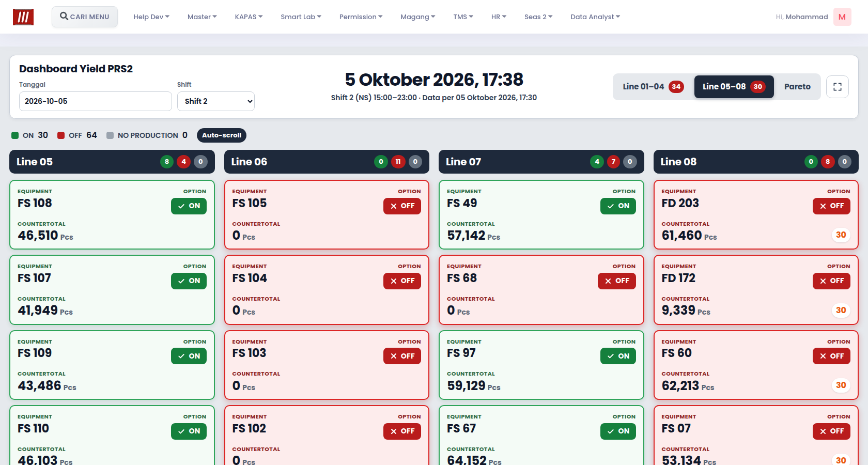Screen dimensions: 868x465
Task: Toggle FS 108 ON option
Action: tap(189, 206)
